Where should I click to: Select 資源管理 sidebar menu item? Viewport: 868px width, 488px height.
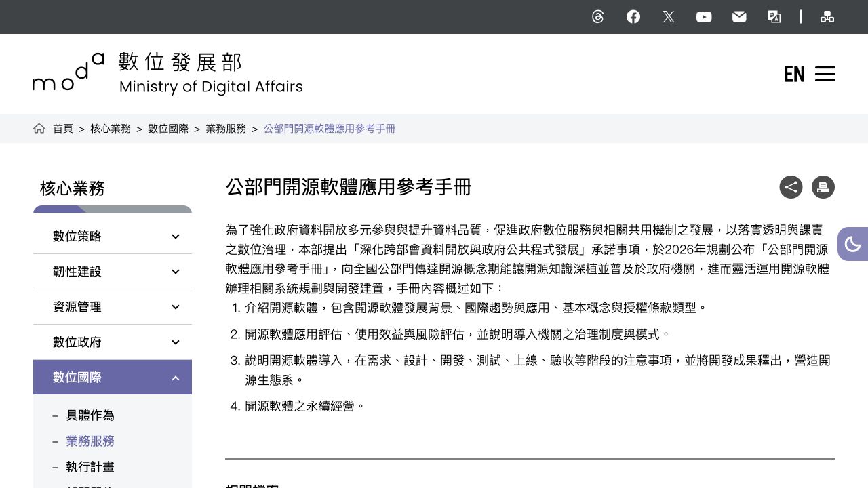113,307
